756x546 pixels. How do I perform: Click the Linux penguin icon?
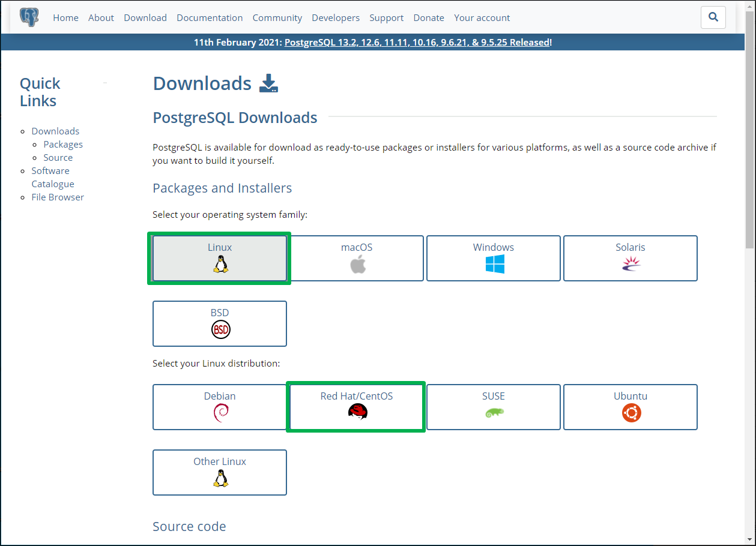(x=220, y=264)
